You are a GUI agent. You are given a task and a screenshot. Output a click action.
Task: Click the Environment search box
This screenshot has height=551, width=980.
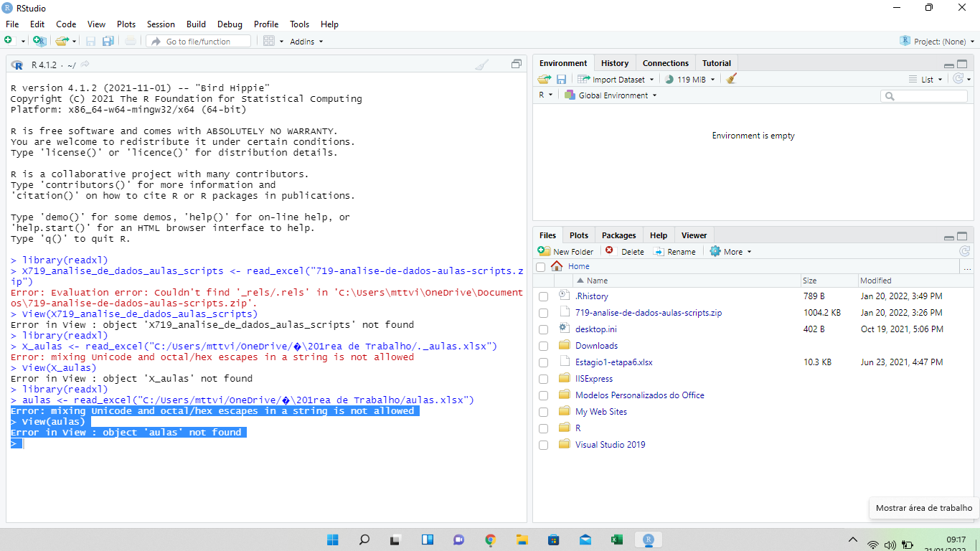click(924, 95)
